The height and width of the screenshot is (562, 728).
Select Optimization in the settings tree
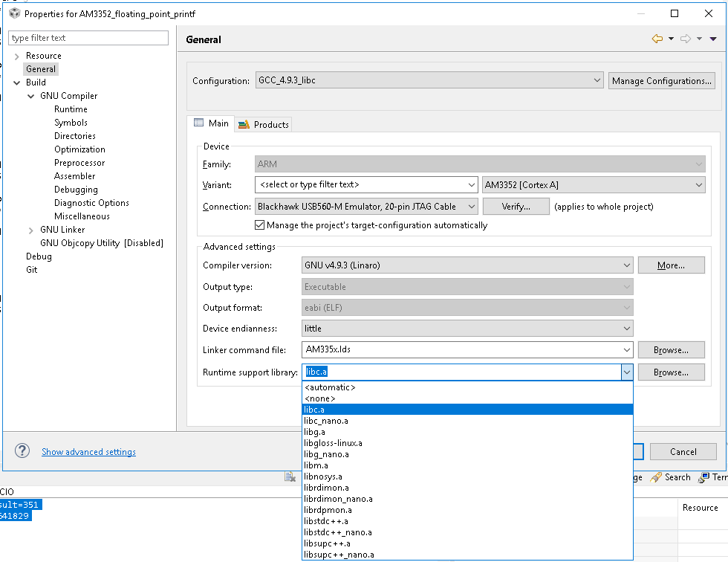point(79,149)
